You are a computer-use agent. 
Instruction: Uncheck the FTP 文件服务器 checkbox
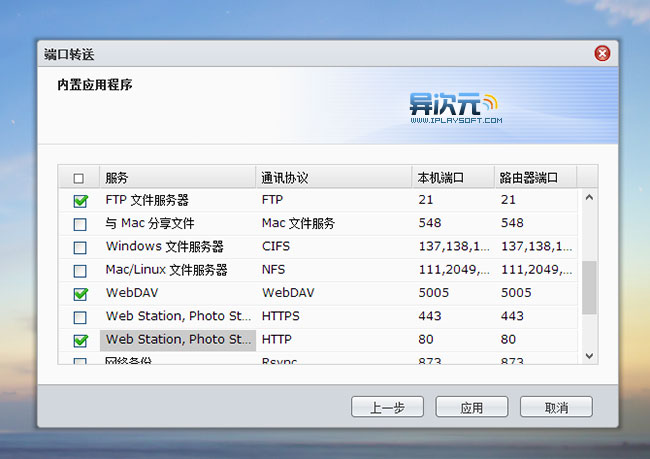pyautogui.click(x=80, y=201)
